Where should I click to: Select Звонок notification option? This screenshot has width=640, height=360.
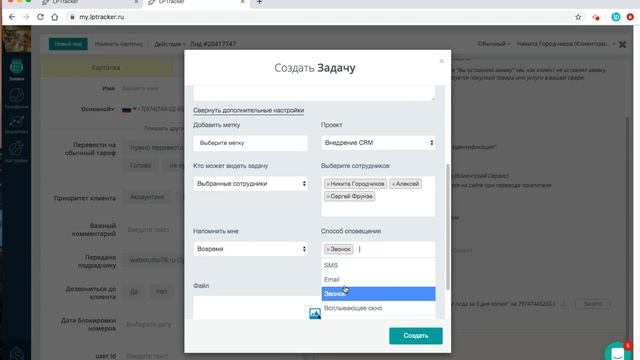pyautogui.click(x=378, y=294)
